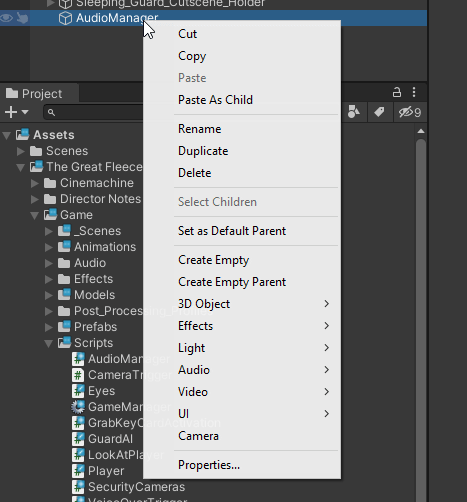
Task: Click the GameManager gear script icon
Action: pyautogui.click(x=78, y=407)
